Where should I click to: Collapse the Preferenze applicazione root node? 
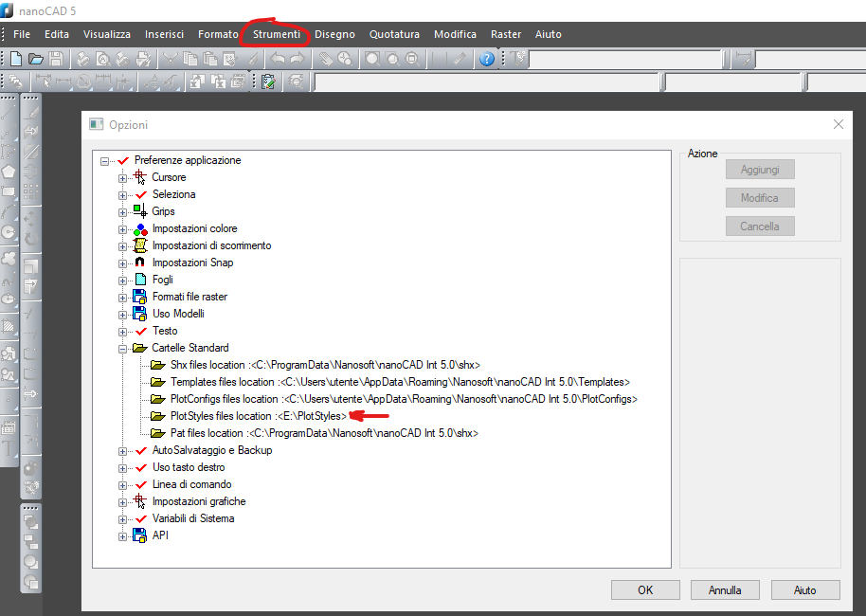pos(104,160)
